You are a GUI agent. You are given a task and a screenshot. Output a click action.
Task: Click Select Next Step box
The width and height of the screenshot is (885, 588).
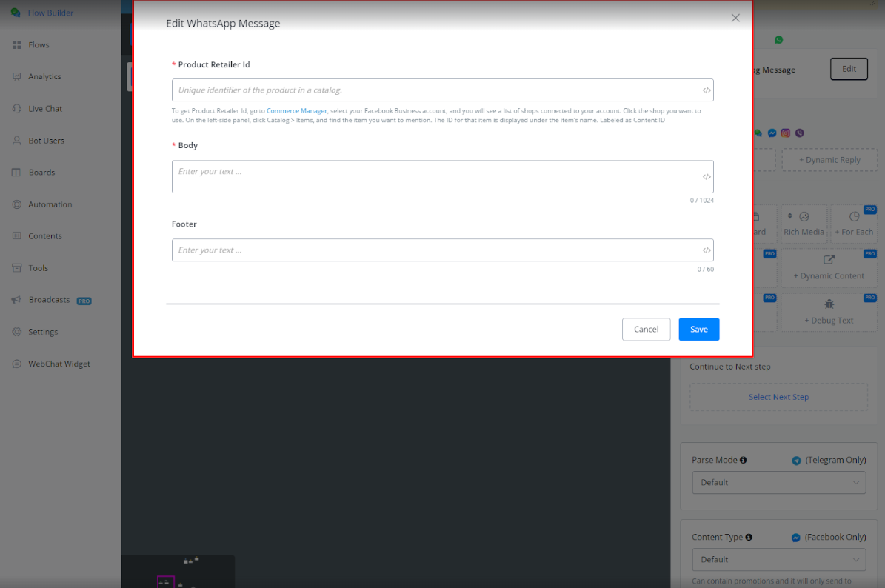tap(778, 397)
